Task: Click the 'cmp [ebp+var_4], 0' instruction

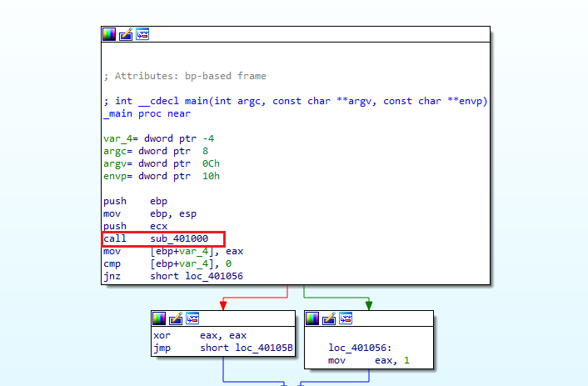Action: coord(167,264)
